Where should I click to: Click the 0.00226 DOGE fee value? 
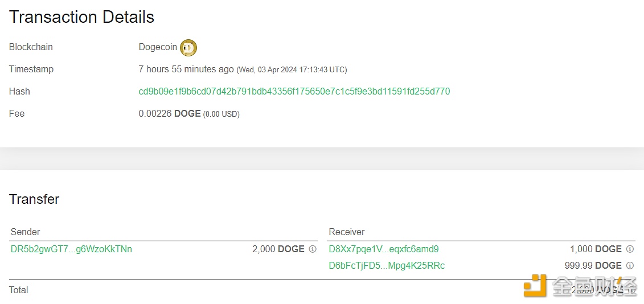[170, 114]
